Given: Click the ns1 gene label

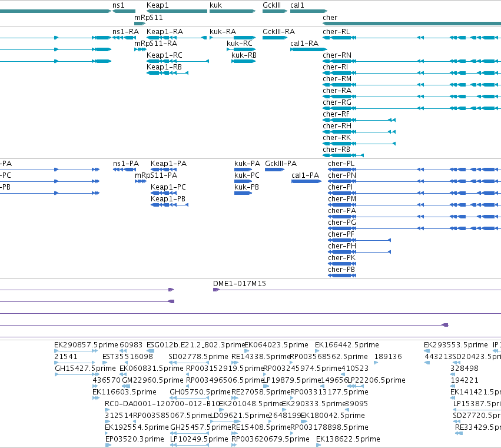Looking at the screenshot, I should point(118,5).
